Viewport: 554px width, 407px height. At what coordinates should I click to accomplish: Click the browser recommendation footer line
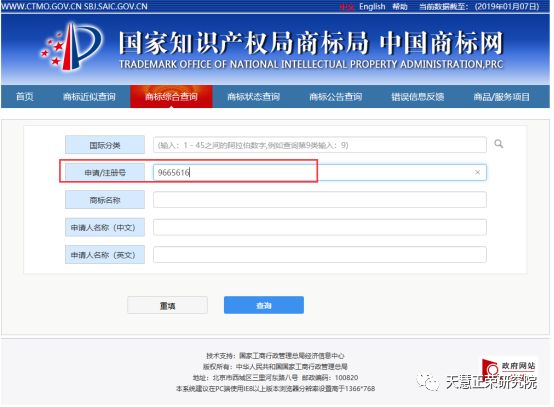(275, 389)
